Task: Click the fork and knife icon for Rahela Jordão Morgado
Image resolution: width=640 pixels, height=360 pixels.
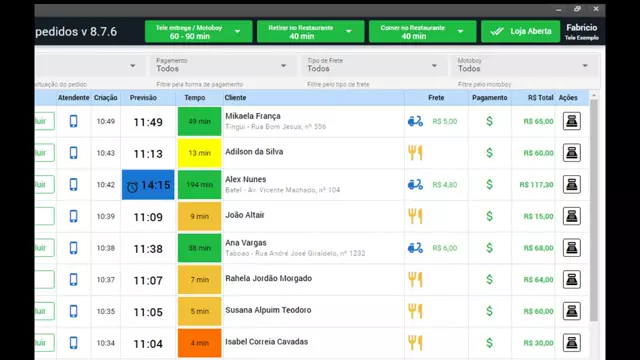Action: point(415,280)
